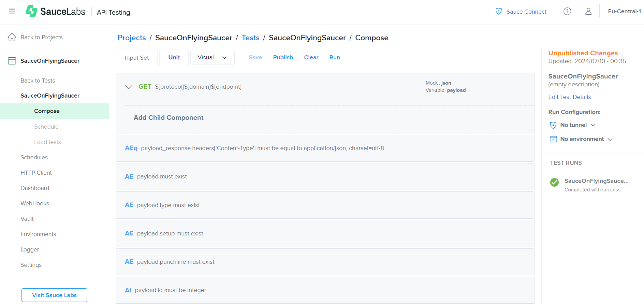Viewport: 644px width, 304px height.
Task: Open the Visual mode dropdown
Action: (212, 58)
